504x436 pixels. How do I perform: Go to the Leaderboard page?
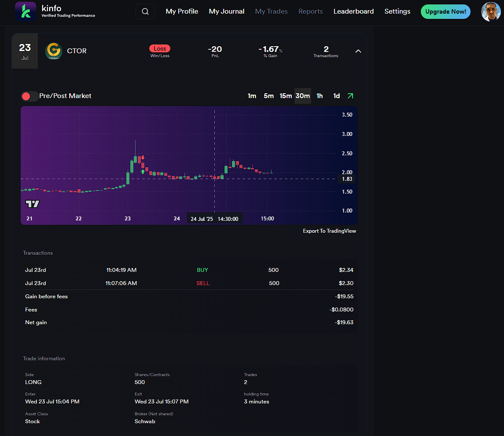353,11
